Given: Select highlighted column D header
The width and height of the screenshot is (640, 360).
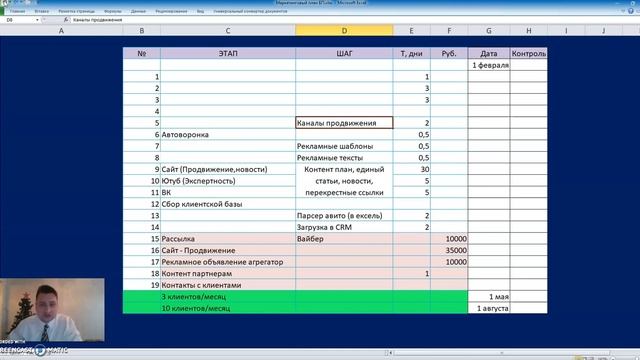Looking at the screenshot, I should [344, 31].
